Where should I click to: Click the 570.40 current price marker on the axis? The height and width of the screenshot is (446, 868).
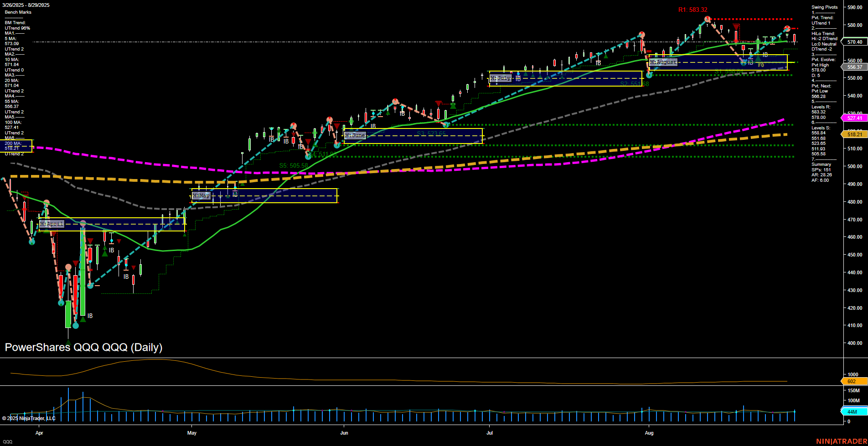[855, 42]
